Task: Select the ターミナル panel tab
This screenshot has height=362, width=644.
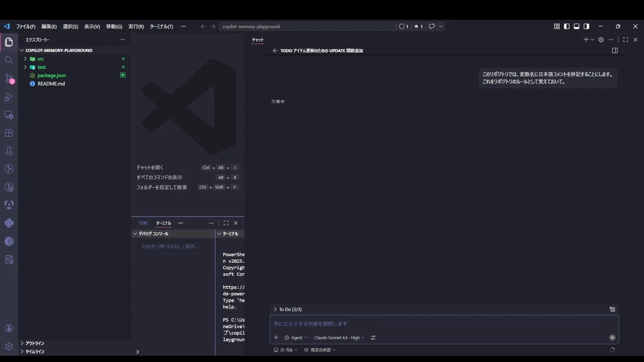Action: [163, 223]
